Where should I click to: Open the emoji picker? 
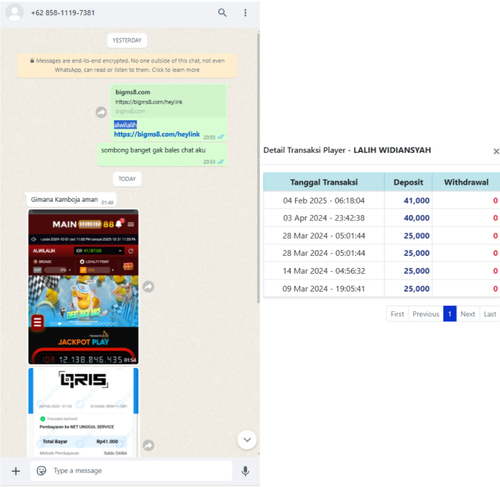[x=41, y=471]
